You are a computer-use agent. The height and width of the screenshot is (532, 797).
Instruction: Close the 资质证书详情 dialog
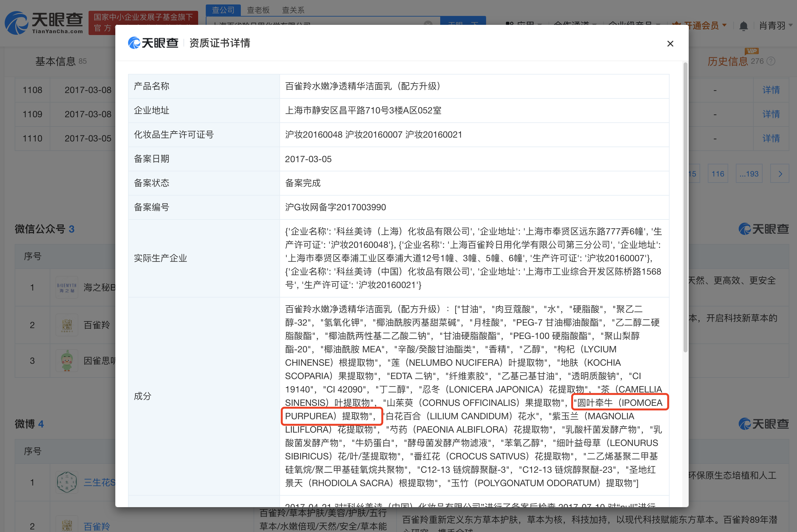670,44
